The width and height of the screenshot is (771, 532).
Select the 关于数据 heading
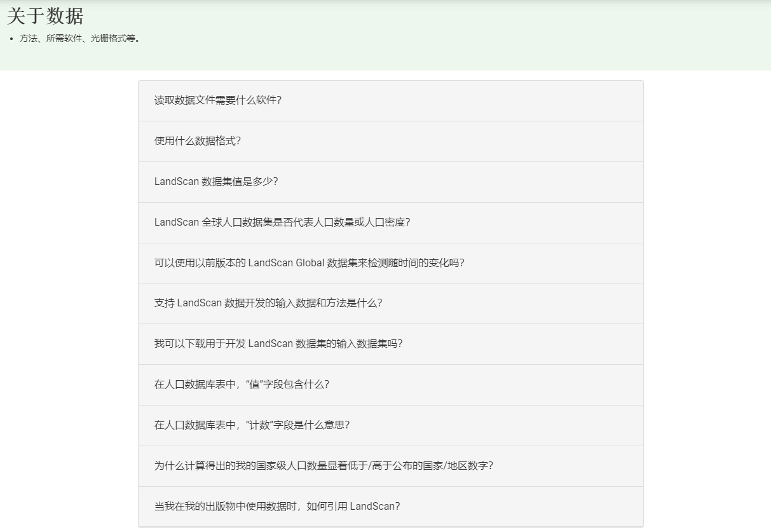coord(45,16)
